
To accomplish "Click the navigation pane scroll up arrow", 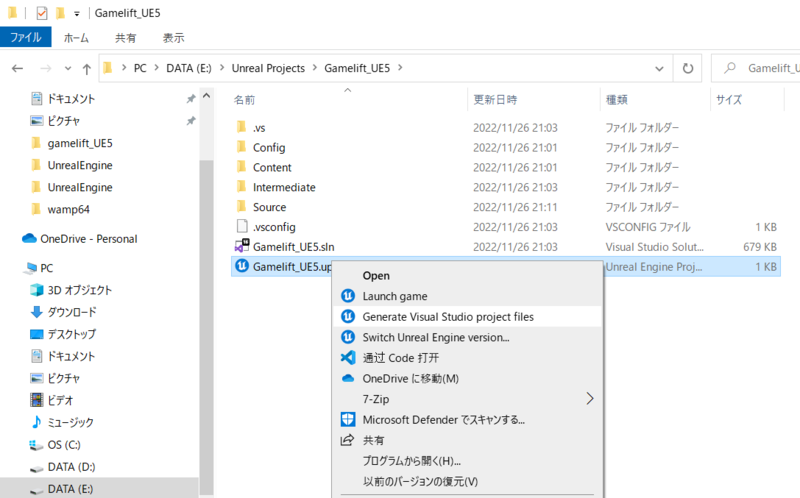I will point(207,96).
